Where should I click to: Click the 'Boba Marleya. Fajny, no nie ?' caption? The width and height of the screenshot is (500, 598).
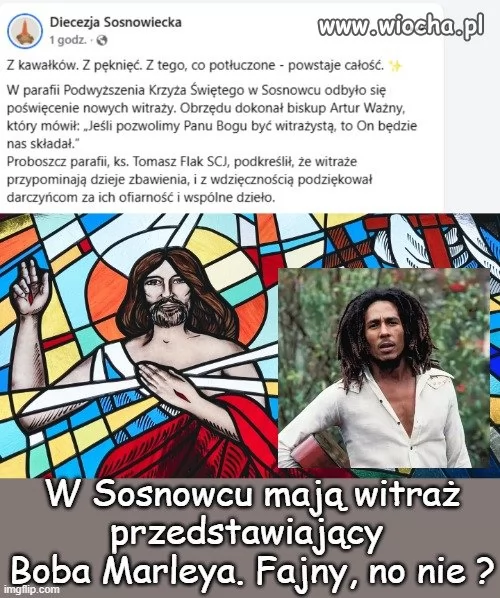tap(252, 571)
